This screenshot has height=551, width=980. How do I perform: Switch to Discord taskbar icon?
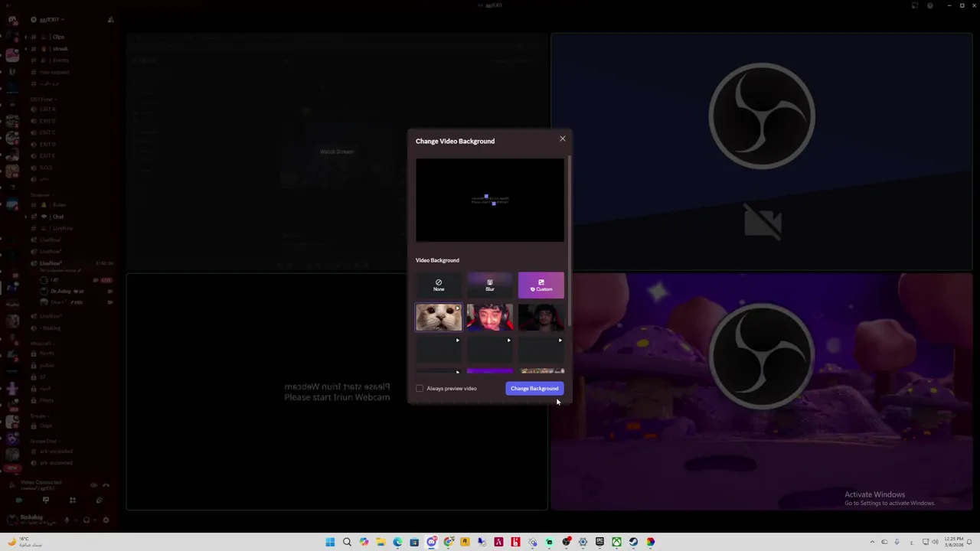coord(431,542)
